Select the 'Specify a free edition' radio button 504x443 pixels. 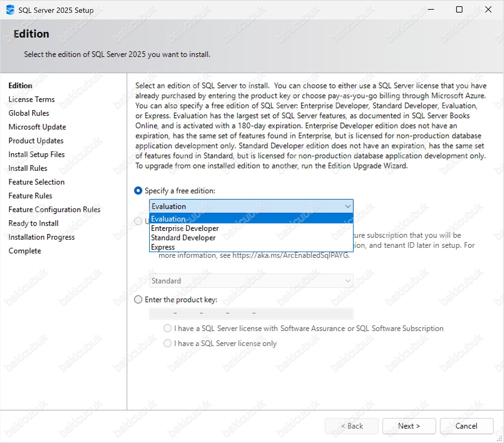pos(138,191)
